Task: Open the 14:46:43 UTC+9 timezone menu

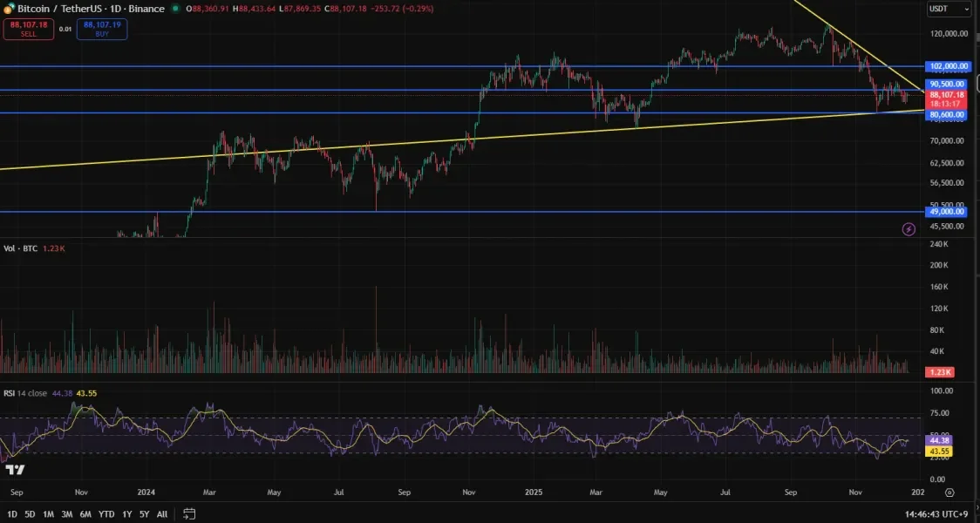Action: (938, 514)
